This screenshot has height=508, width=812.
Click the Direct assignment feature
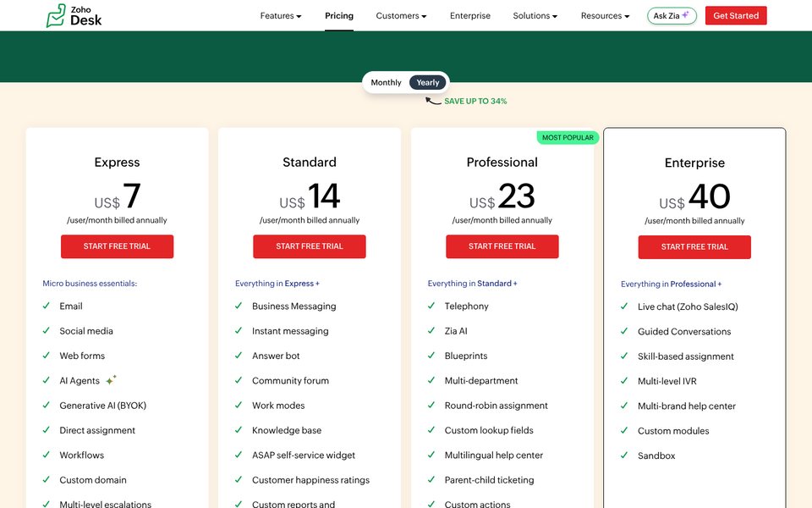[96, 431]
